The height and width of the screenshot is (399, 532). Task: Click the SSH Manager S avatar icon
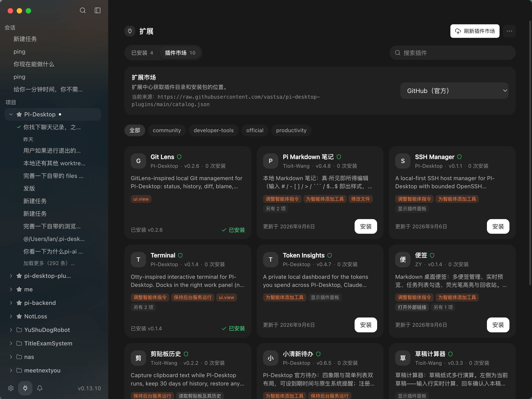coord(403,161)
